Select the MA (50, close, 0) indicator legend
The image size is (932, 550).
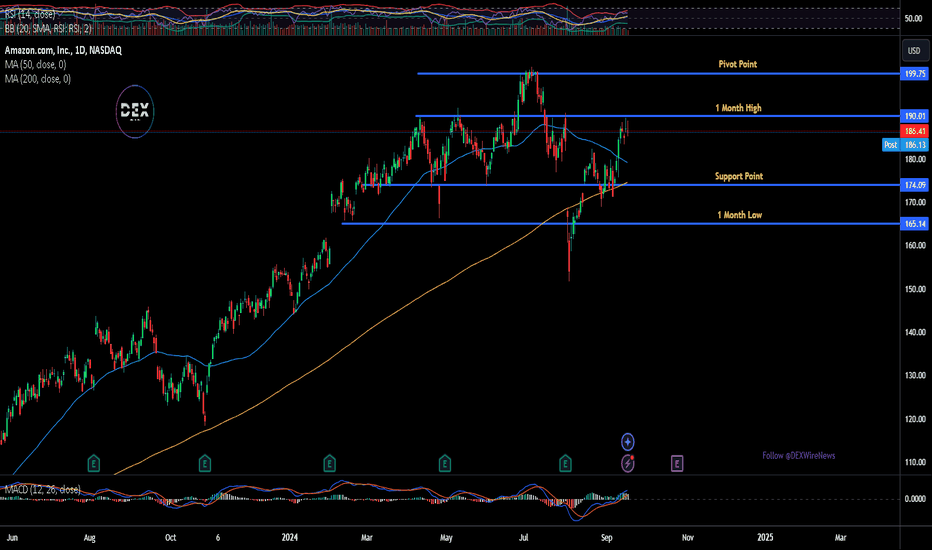pyautogui.click(x=36, y=64)
